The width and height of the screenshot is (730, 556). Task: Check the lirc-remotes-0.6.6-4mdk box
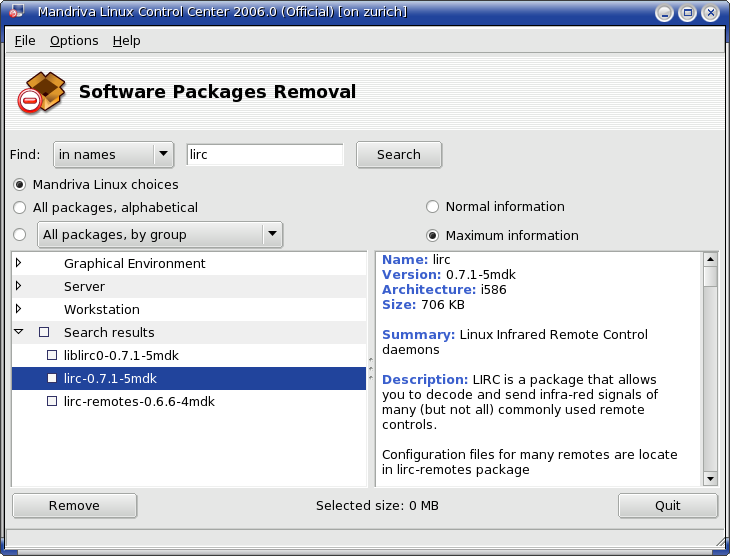(52, 401)
